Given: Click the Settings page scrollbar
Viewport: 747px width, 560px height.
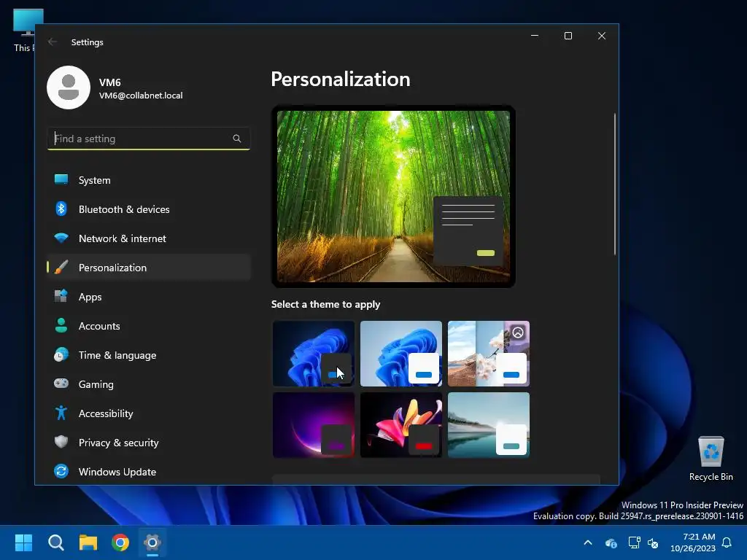Looking at the screenshot, I should point(614,184).
